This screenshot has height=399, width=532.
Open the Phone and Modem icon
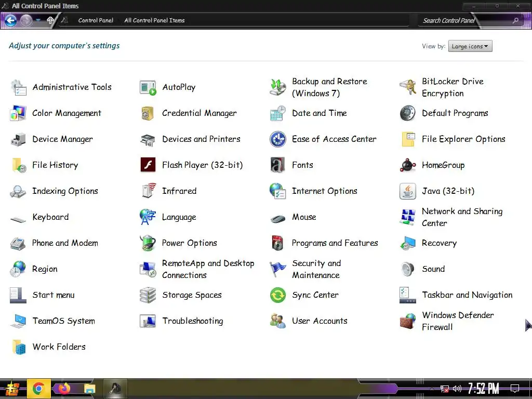(x=18, y=243)
